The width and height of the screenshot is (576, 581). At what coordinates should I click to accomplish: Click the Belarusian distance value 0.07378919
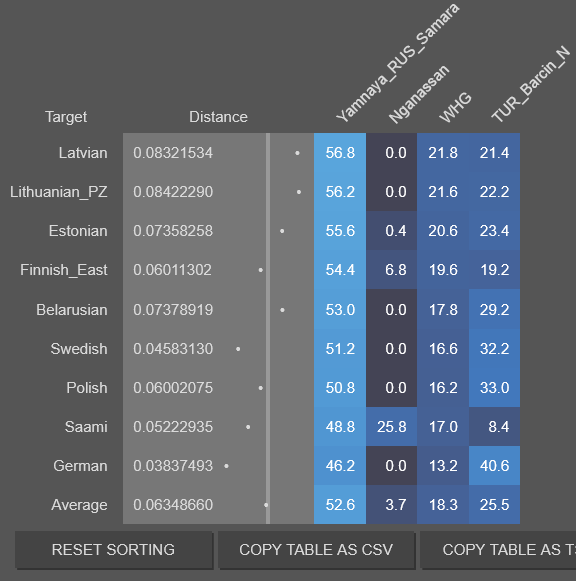click(x=173, y=310)
